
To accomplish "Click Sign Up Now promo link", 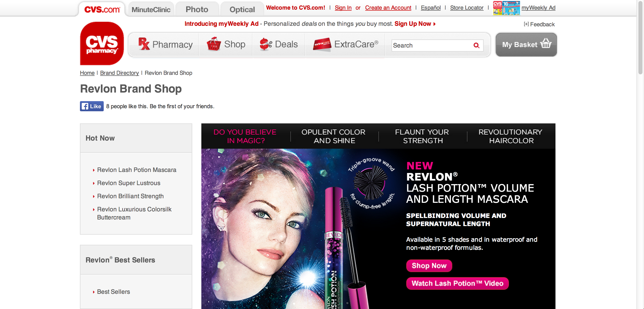I will pyautogui.click(x=415, y=24).
